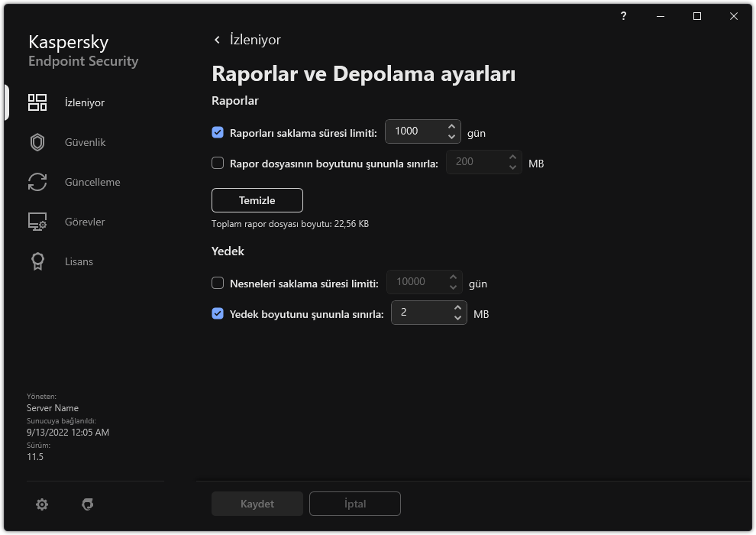Screen dimensions: 756x535
Task: Go back using the arrow beside İzleniyor
Action: (x=218, y=40)
